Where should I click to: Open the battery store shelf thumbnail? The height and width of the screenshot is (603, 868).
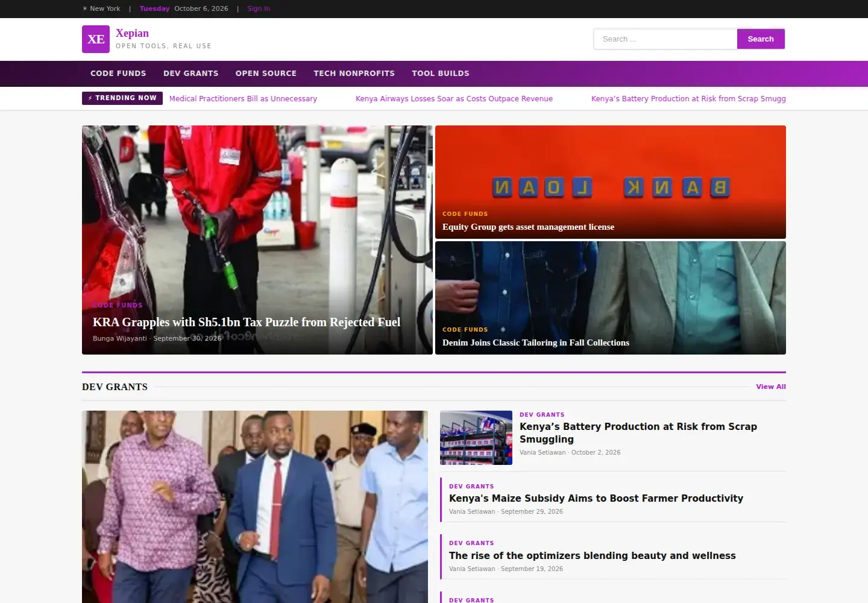coord(476,438)
